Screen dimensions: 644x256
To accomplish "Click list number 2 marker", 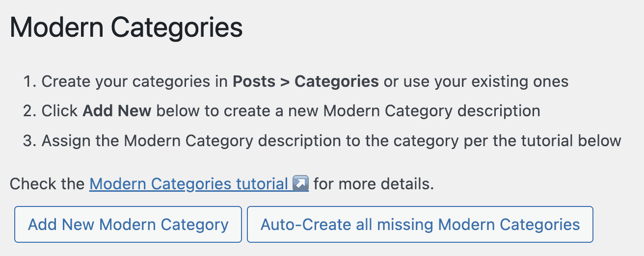I will 29,111.
